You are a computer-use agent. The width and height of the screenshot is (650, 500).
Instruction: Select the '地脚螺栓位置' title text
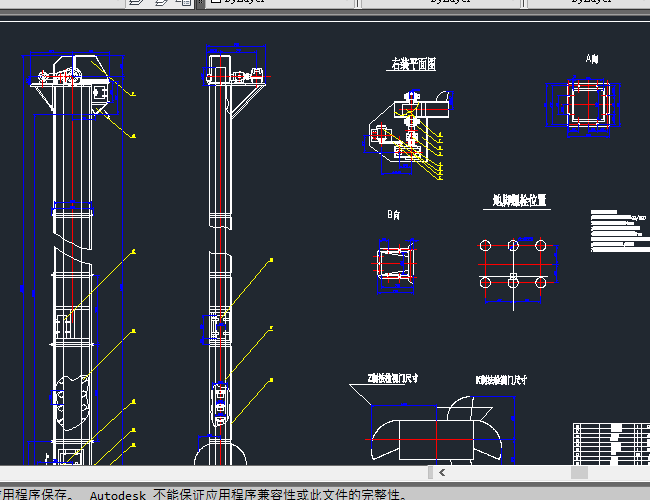tap(519, 200)
